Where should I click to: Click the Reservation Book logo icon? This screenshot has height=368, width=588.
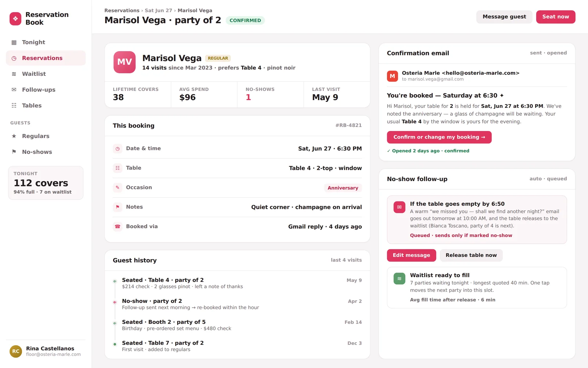(15, 18)
